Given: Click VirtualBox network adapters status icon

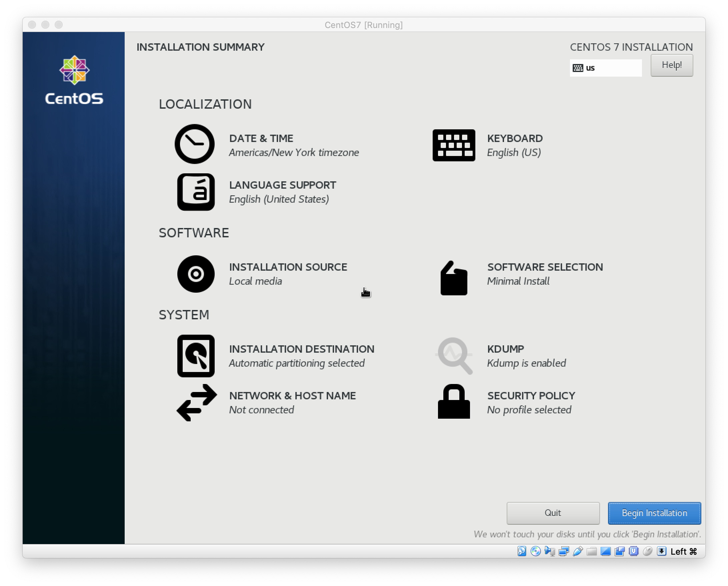Looking at the screenshot, I should click(x=564, y=551).
